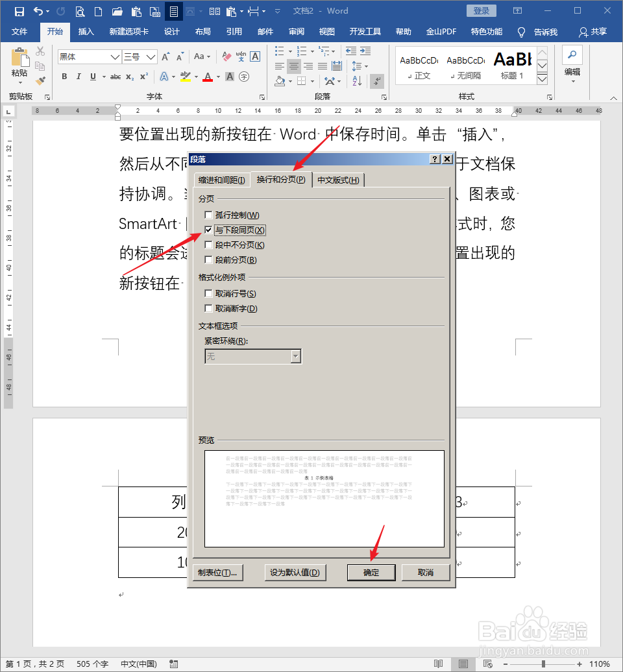Click the Center alignment icon

pyautogui.click(x=294, y=66)
